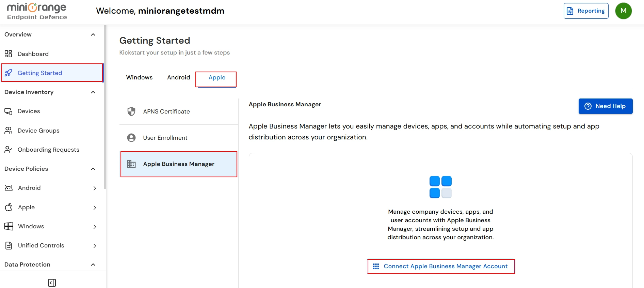Click the Unified Controls document icon
This screenshot has width=644, height=288.
pyautogui.click(x=9, y=245)
